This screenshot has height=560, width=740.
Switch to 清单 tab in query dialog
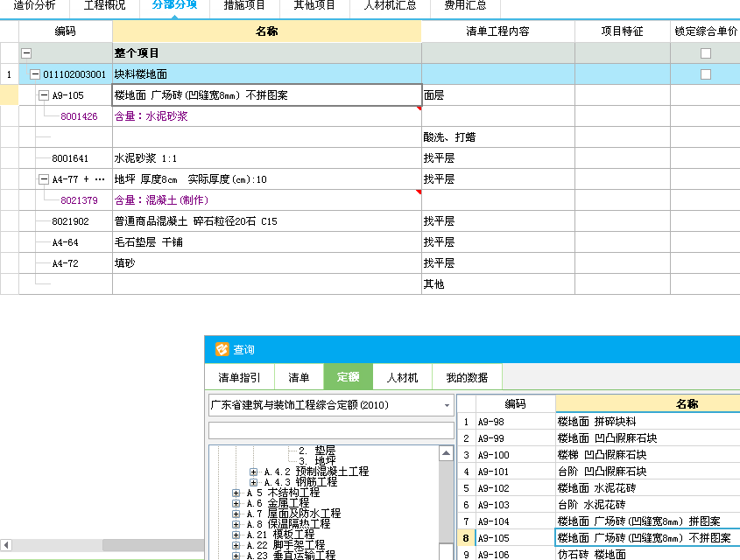299,377
